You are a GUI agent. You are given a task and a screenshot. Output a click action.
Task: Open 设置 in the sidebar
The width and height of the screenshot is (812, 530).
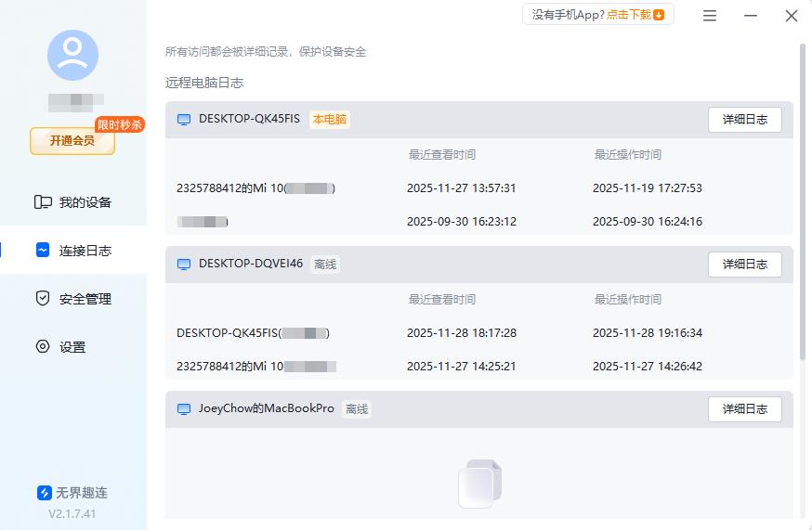tap(73, 347)
